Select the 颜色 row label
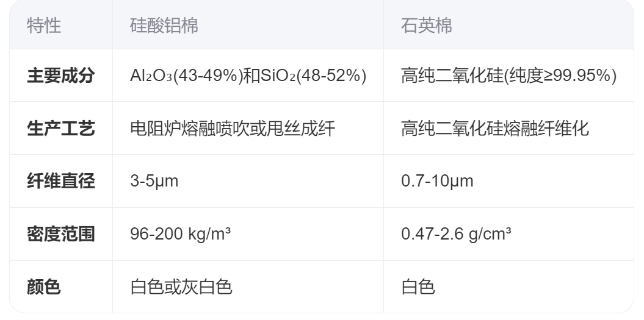This screenshot has width=644, height=320. pyautogui.click(x=44, y=286)
